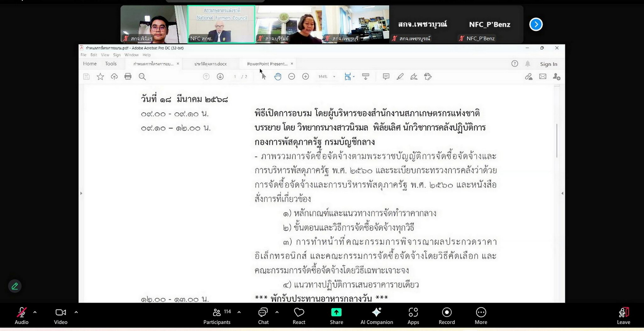Add a sticky note comment

(386, 77)
